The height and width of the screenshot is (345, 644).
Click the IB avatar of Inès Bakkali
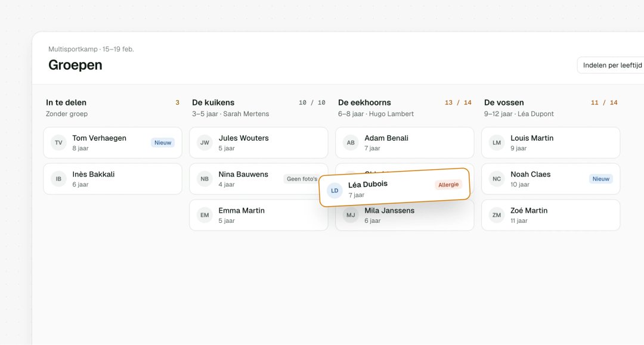pyautogui.click(x=58, y=179)
